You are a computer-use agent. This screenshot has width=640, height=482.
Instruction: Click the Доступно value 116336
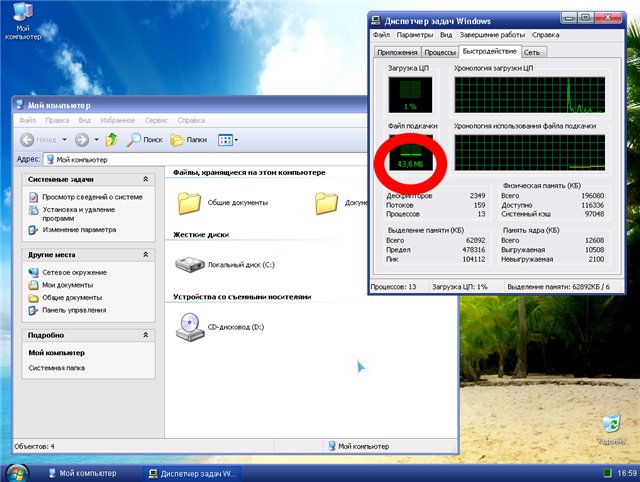tap(592, 205)
